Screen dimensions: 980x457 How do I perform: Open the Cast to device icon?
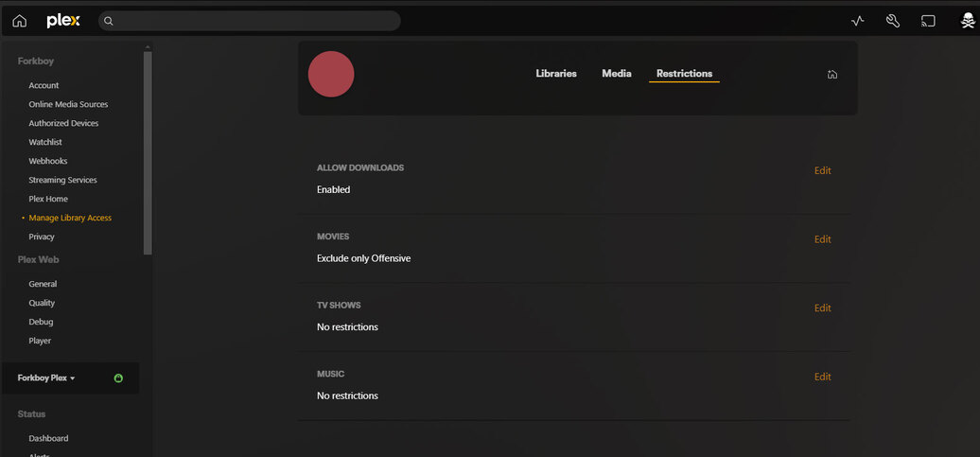pos(928,21)
